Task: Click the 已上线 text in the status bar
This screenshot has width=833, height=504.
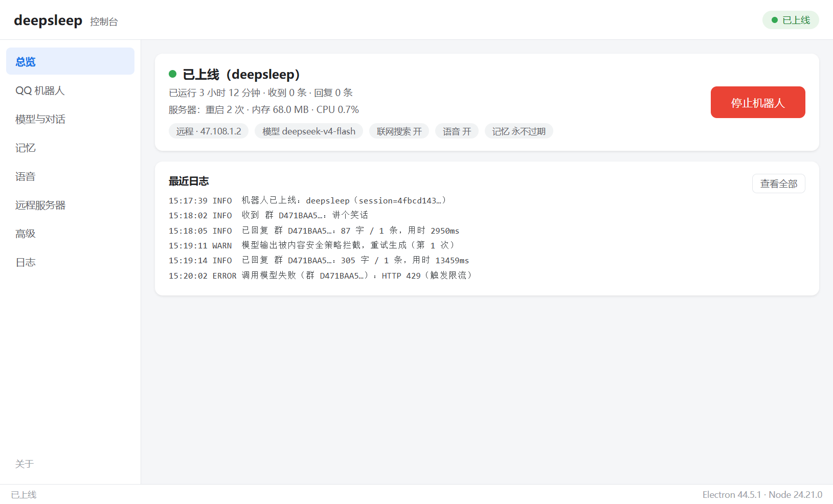Action: tap(24, 494)
